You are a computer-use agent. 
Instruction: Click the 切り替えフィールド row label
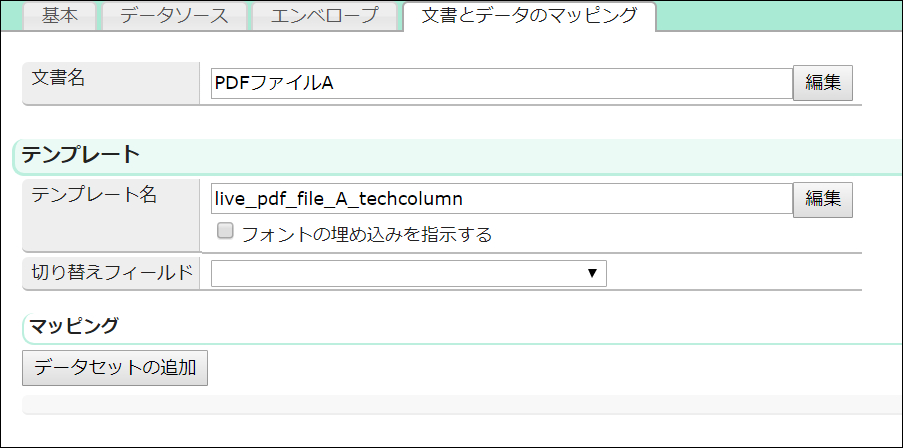[111, 272]
